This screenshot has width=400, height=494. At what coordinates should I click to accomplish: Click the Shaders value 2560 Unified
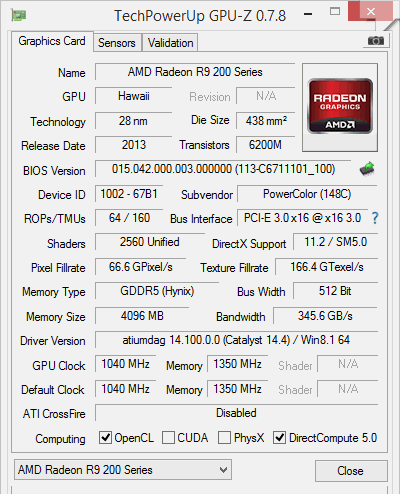click(150, 242)
